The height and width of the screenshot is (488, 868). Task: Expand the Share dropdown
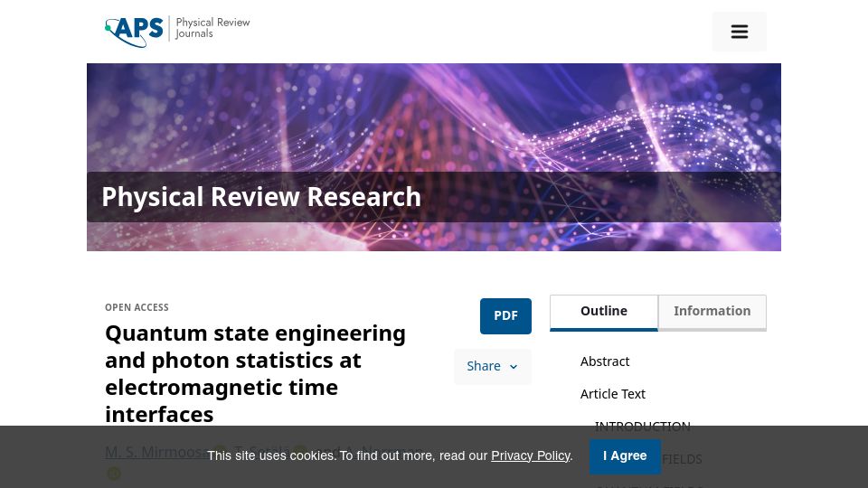492,366
